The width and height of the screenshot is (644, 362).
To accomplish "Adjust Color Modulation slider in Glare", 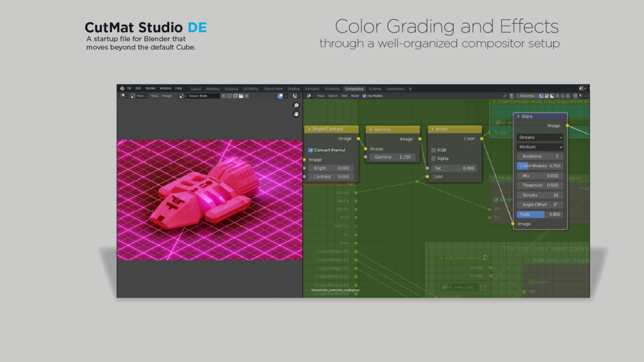I will [x=540, y=166].
